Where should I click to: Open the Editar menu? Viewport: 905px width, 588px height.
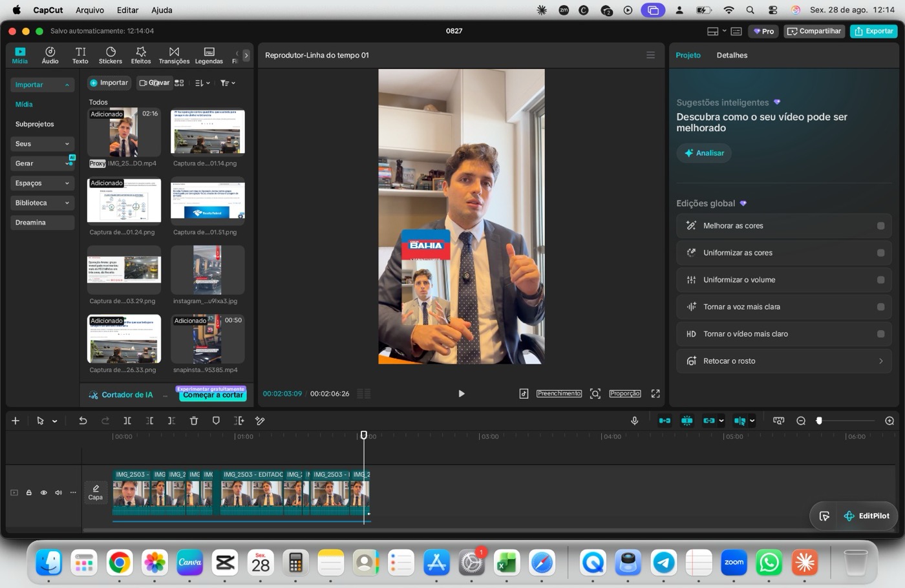[x=127, y=10]
